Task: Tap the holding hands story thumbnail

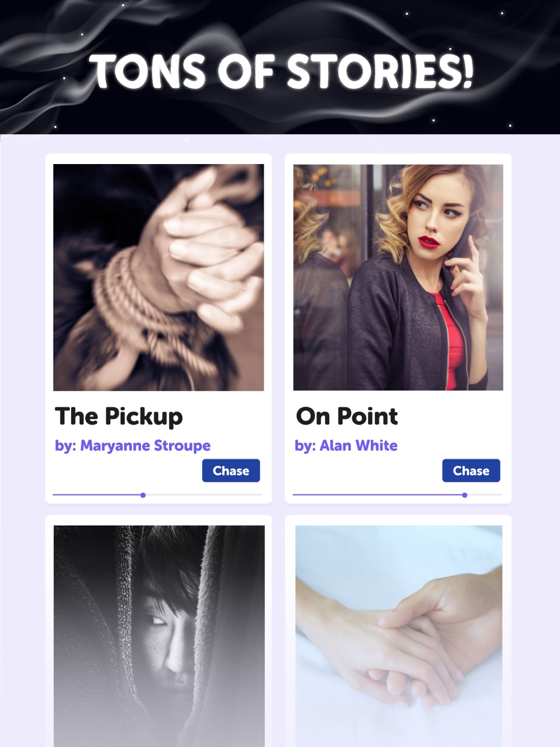Action: [x=399, y=636]
